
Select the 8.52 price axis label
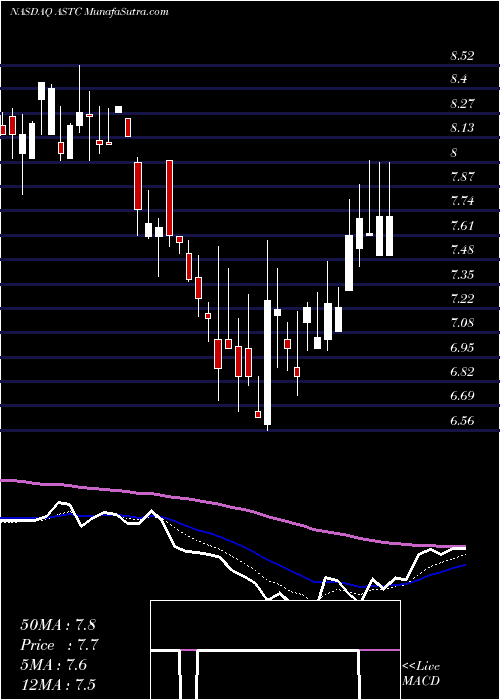(462, 56)
